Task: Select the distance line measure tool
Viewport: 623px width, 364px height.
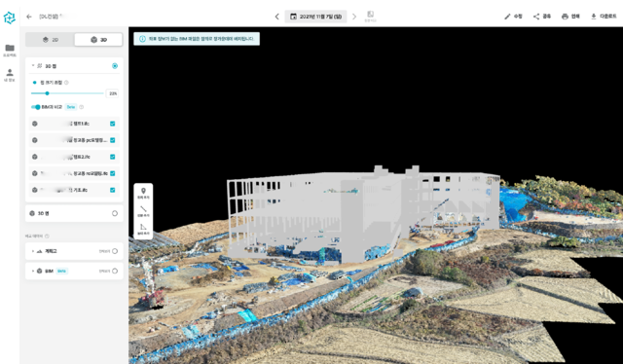Action: (143, 209)
